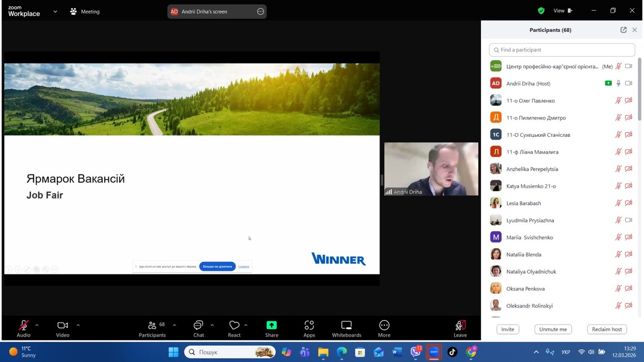Open Whiteboards from the meeting toolbar

click(347, 326)
